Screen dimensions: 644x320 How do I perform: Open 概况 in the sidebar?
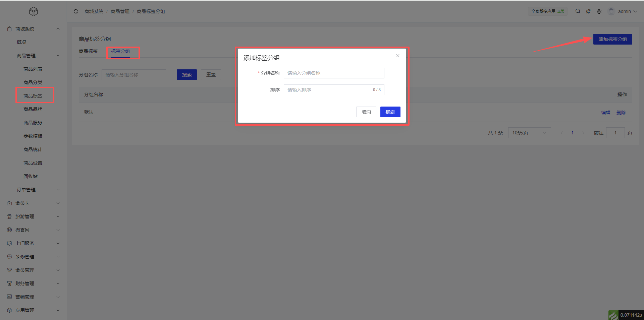coord(21,42)
